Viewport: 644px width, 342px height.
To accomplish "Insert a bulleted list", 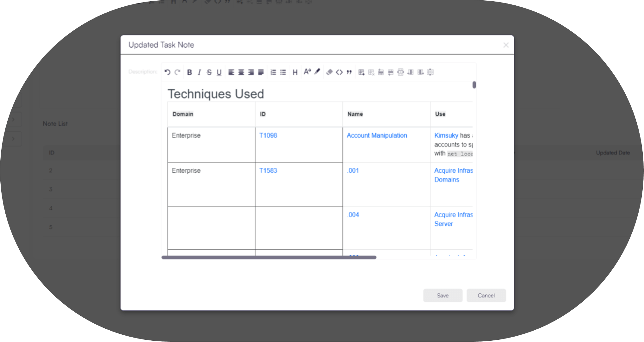I will coord(283,72).
